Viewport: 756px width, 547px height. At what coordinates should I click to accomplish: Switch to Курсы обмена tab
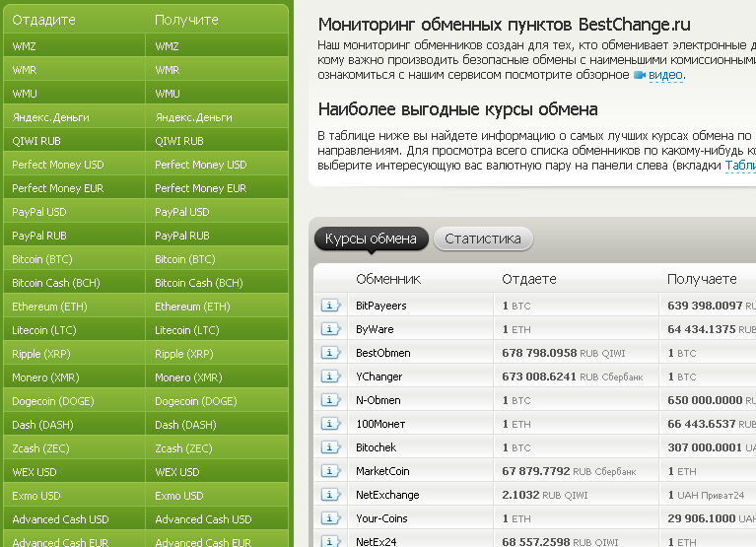(371, 239)
